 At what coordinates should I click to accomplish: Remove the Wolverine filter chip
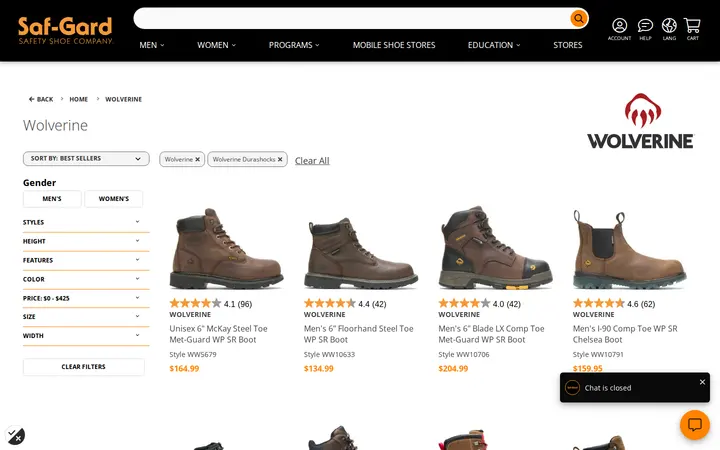click(x=197, y=159)
